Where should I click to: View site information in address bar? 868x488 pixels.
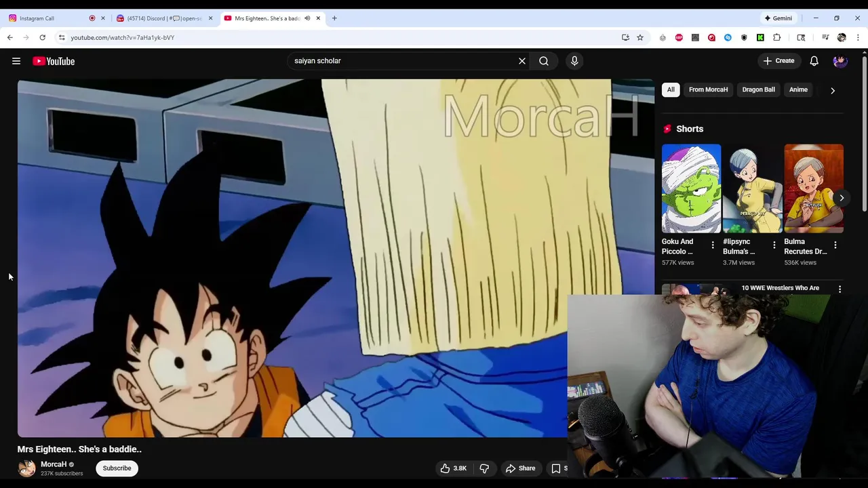coord(62,37)
